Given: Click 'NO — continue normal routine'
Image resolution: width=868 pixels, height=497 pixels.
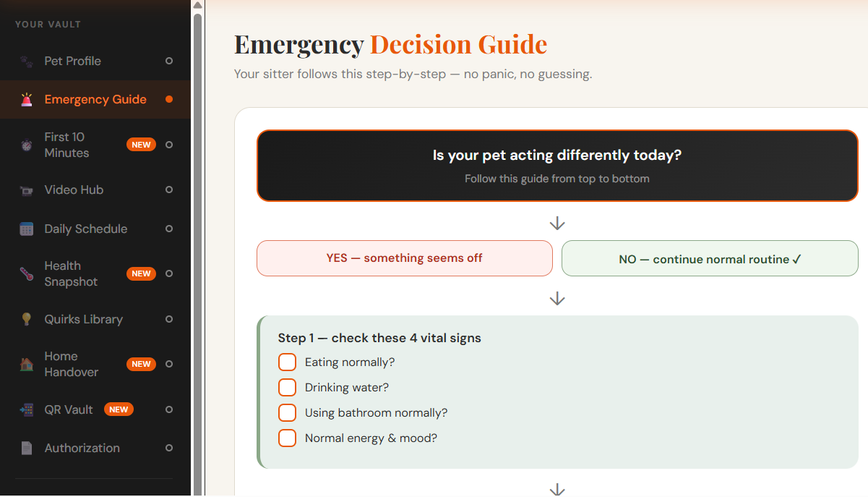Looking at the screenshot, I should click(x=709, y=258).
